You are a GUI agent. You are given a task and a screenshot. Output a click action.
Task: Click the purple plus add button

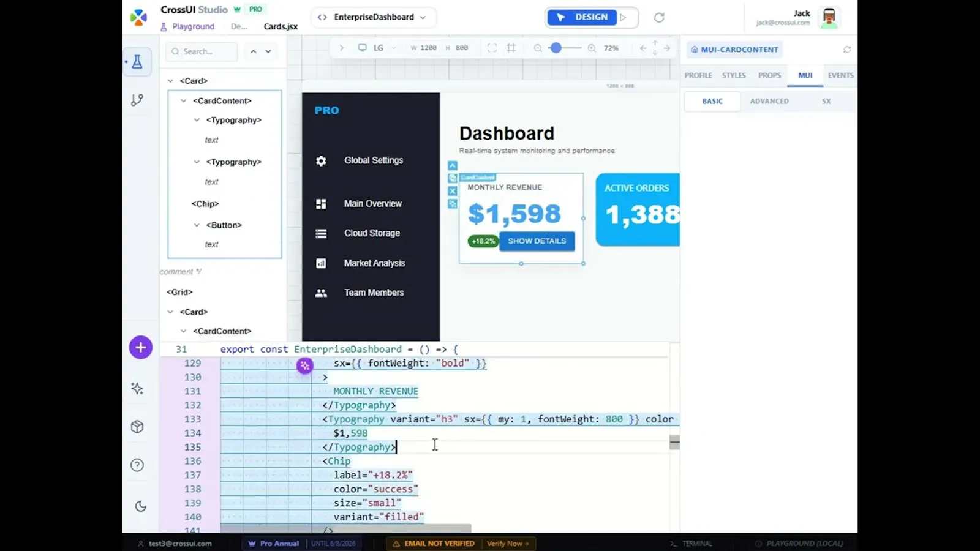141,348
